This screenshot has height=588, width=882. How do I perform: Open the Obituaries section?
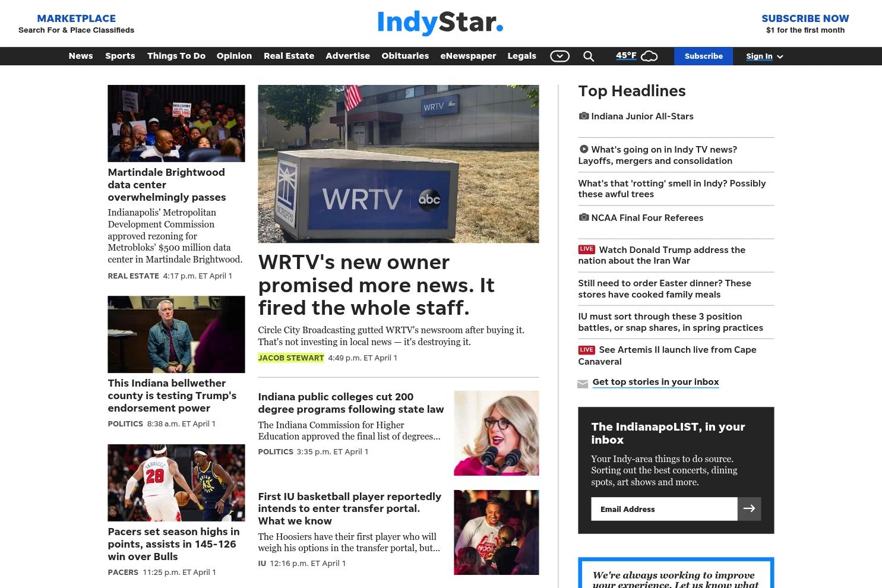pos(405,56)
